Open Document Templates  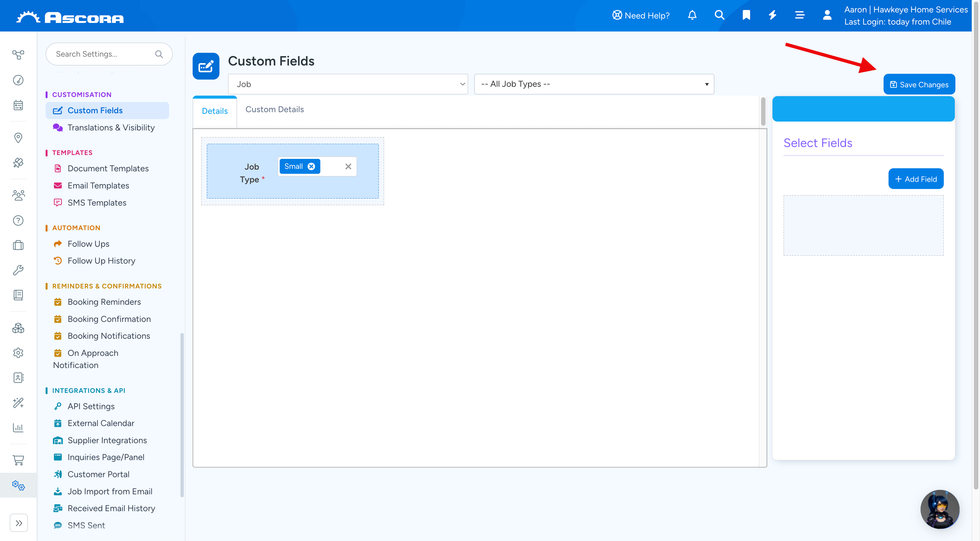click(x=101, y=169)
